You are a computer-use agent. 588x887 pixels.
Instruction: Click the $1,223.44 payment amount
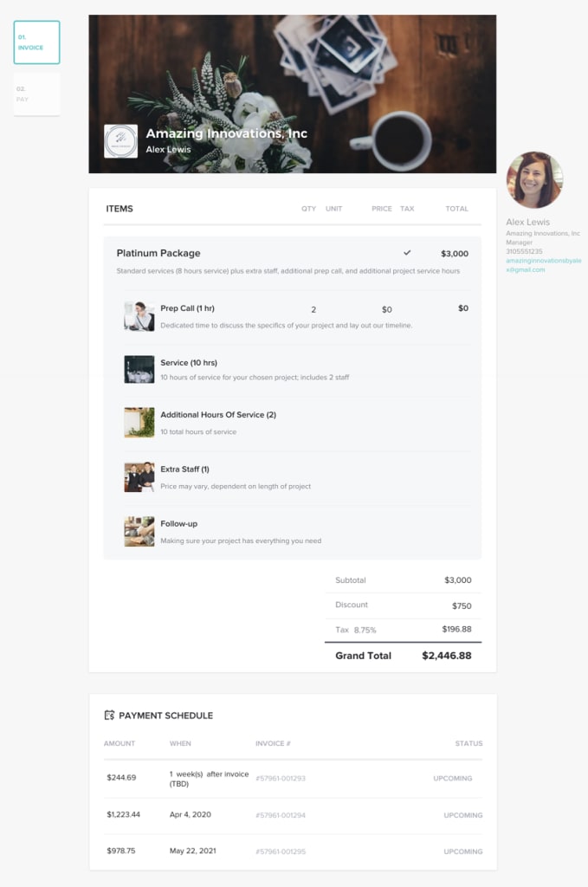[x=123, y=814]
